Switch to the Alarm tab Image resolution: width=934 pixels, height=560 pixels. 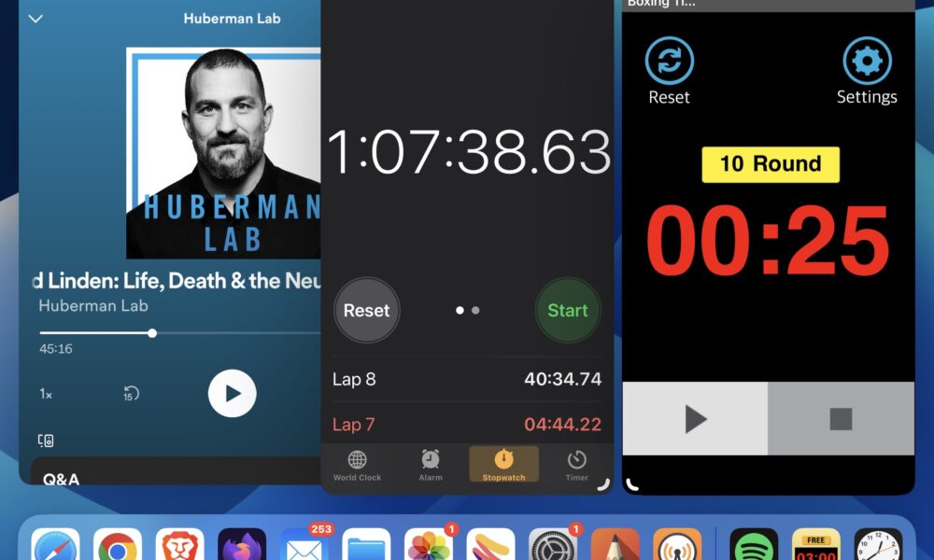[x=431, y=466]
